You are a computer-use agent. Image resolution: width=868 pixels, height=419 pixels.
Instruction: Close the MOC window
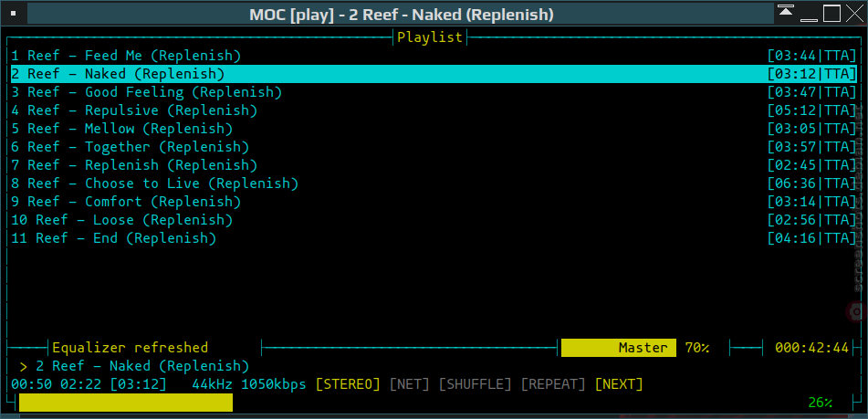click(854, 14)
